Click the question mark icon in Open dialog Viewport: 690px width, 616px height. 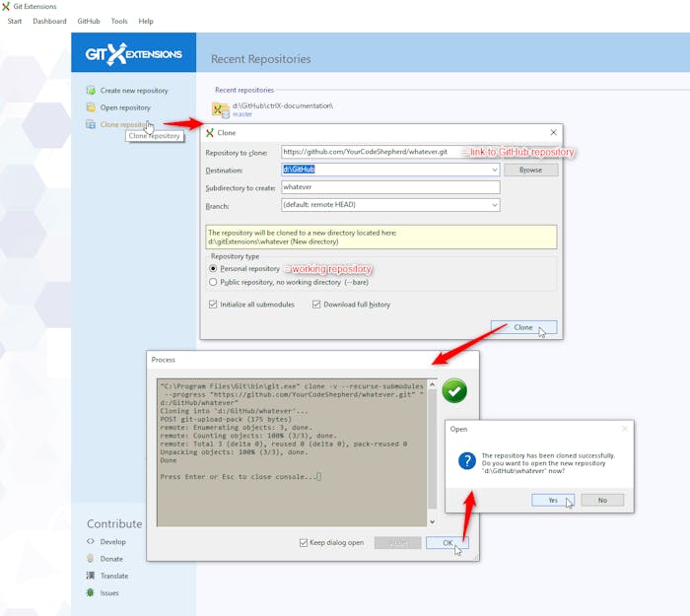coord(467,461)
